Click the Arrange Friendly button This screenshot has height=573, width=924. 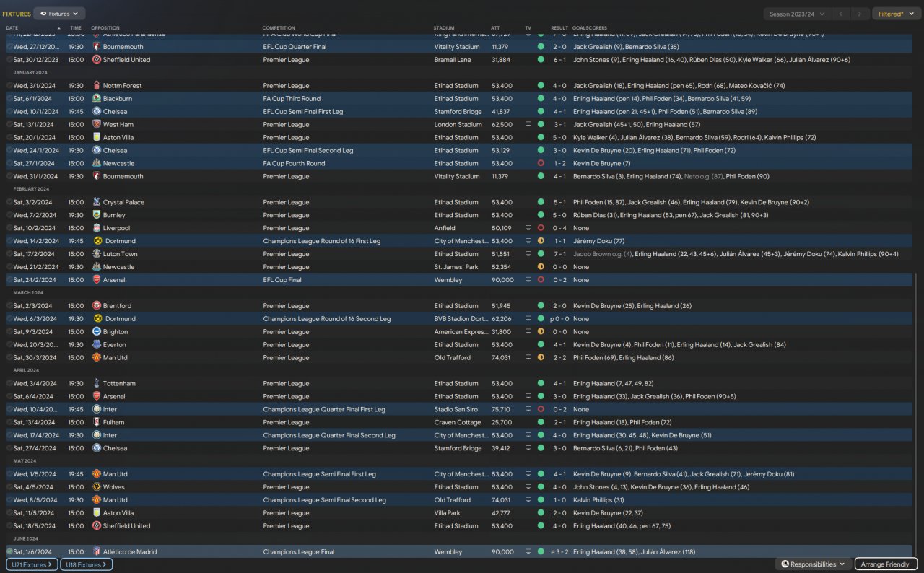886,564
